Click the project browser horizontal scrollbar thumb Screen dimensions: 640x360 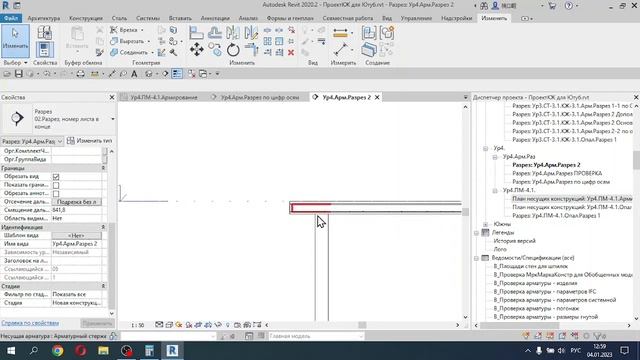pyautogui.click(x=519, y=325)
